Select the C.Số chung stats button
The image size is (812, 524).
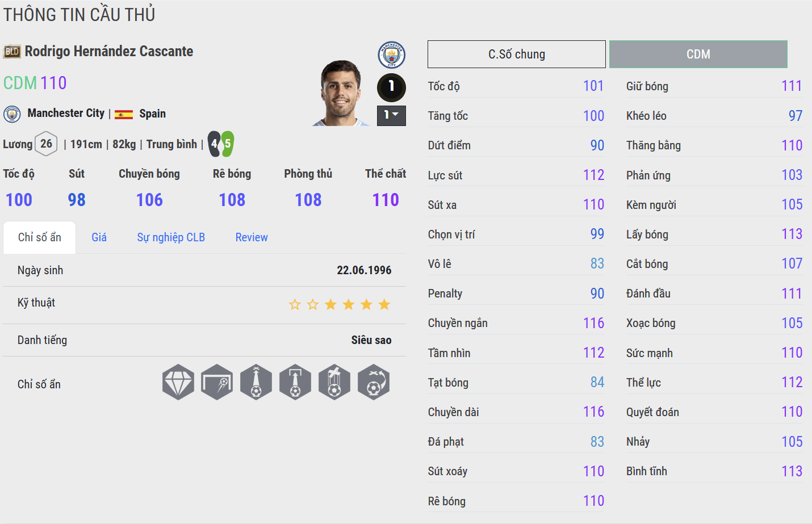pyautogui.click(x=517, y=55)
